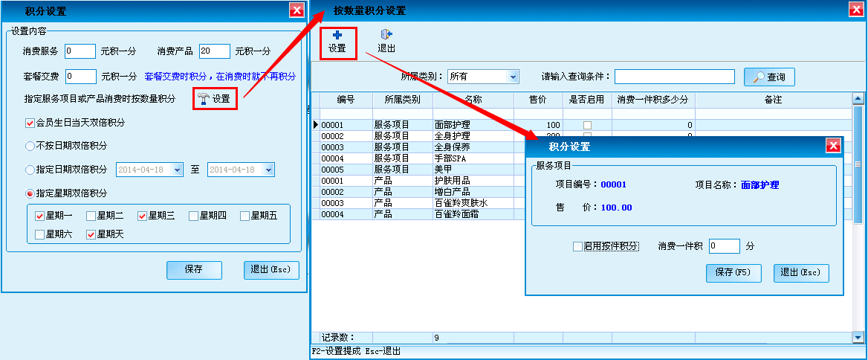Image resolution: width=868 pixels, height=360 pixels.
Task: Check the 星期二 checkbox
Action: click(x=91, y=216)
